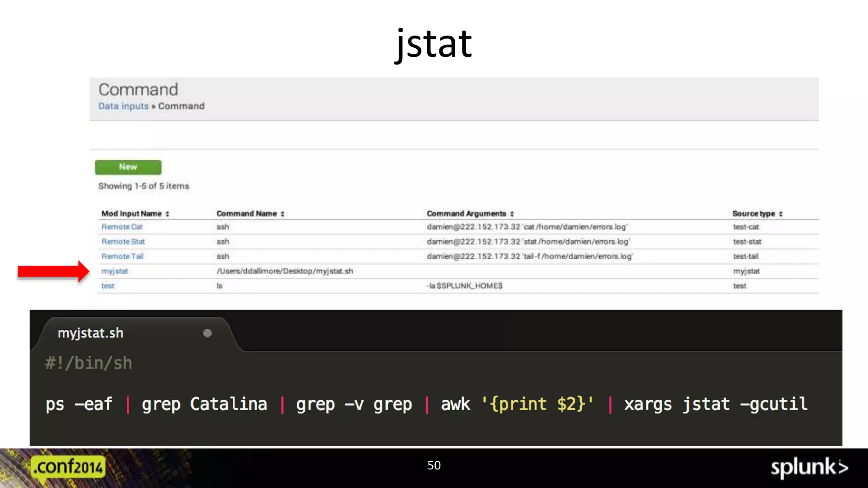This screenshot has width=868, height=488.
Task: Click the slide number 50
Action: pos(434,465)
